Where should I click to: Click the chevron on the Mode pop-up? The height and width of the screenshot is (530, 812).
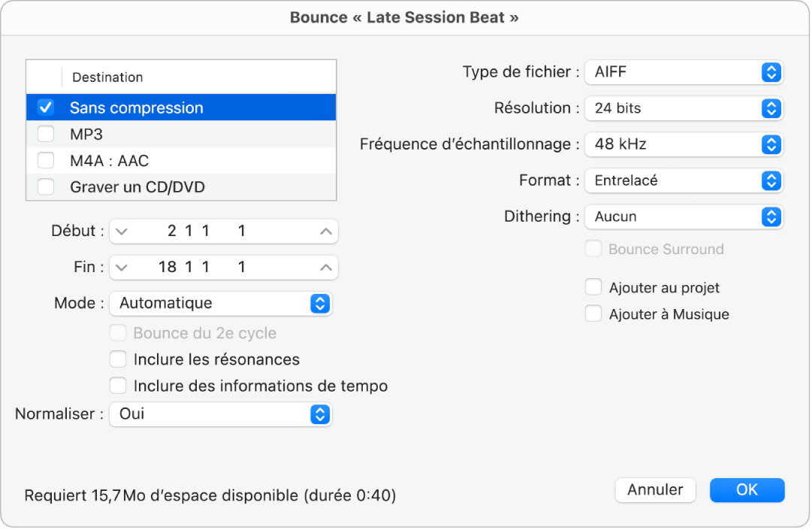tap(321, 304)
